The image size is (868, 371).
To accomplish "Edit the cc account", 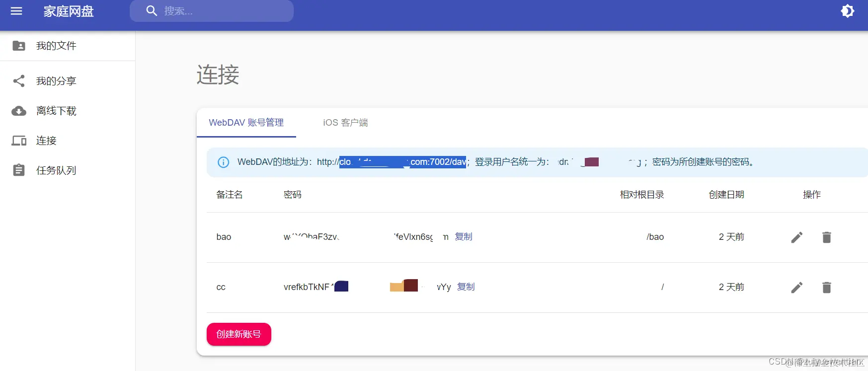I will (x=797, y=288).
